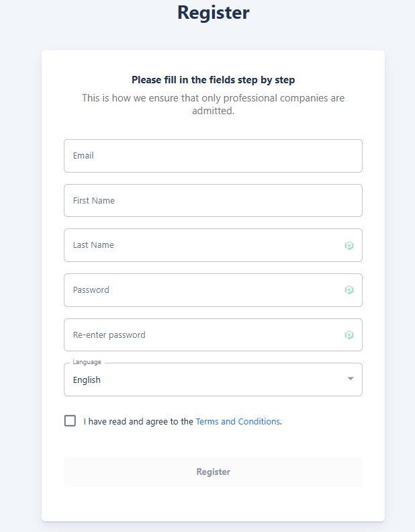Click the Re-enter password field

(201, 335)
